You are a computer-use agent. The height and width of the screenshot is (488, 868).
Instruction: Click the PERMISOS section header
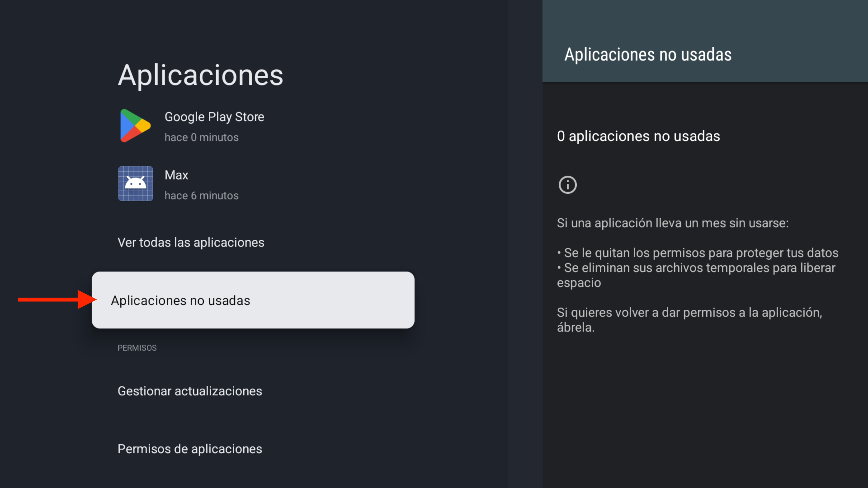coord(137,348)
